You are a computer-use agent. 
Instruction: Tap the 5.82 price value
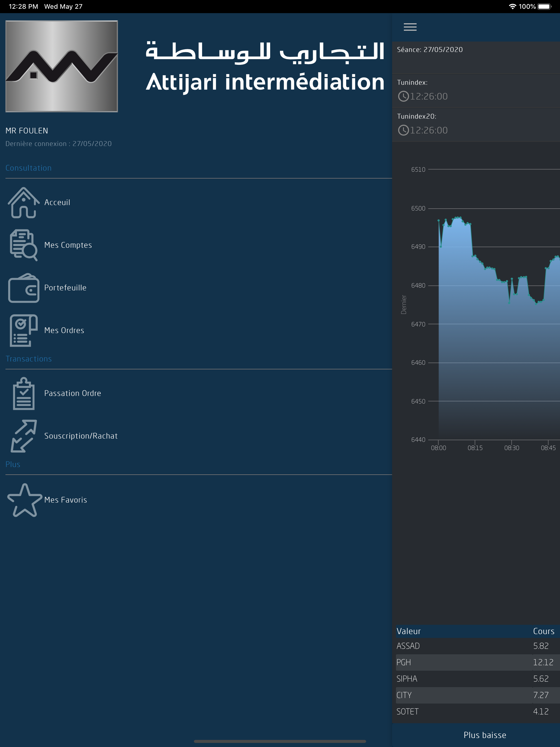tap(541, 646)
